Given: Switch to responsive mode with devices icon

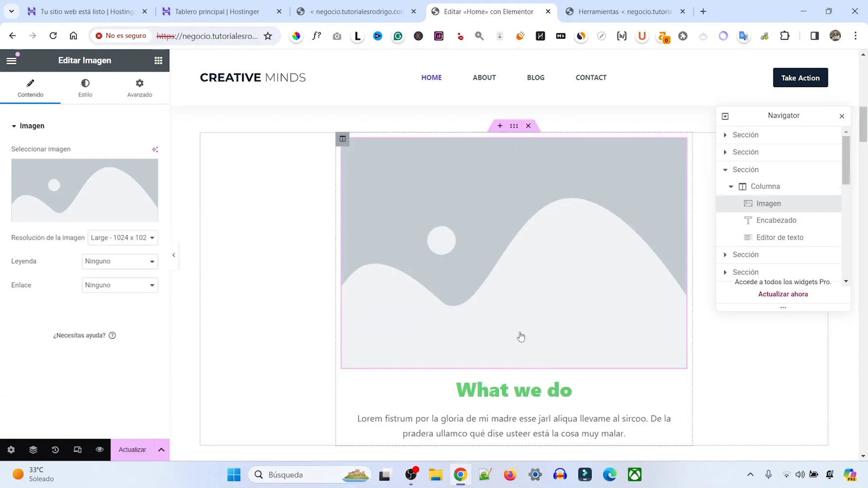Looking at the screenshot, I should (77, 450).
